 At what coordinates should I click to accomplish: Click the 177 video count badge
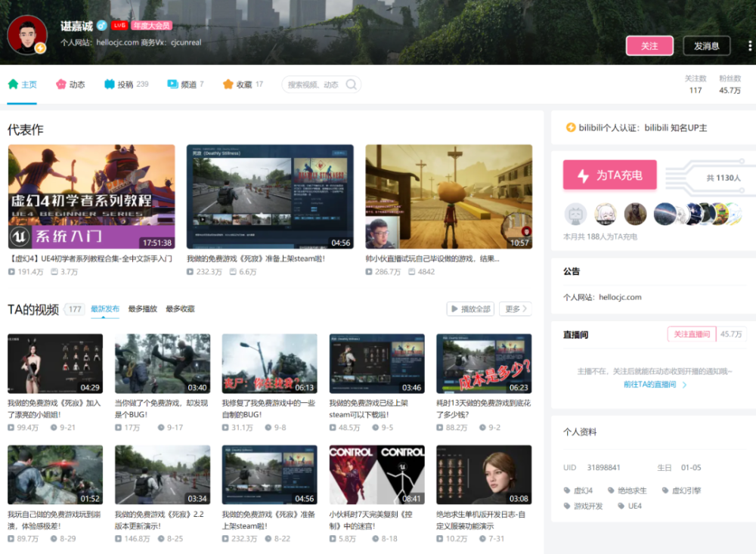75,309
